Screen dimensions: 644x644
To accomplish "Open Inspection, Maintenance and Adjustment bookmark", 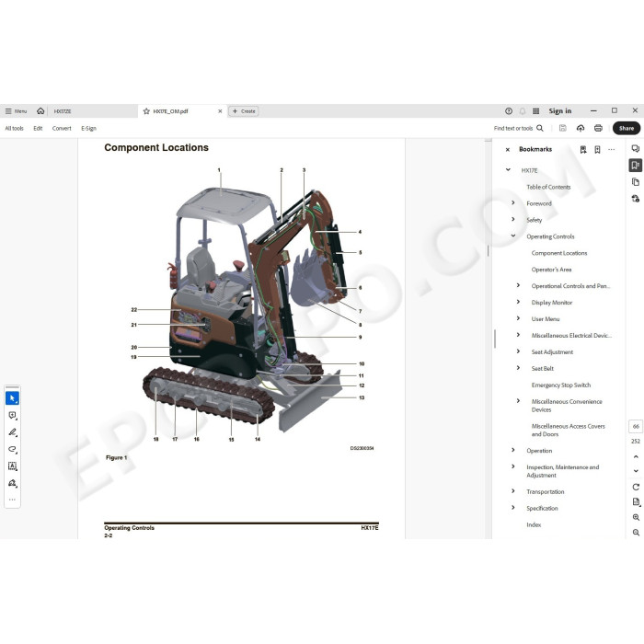I will click(x=563, y=471).
